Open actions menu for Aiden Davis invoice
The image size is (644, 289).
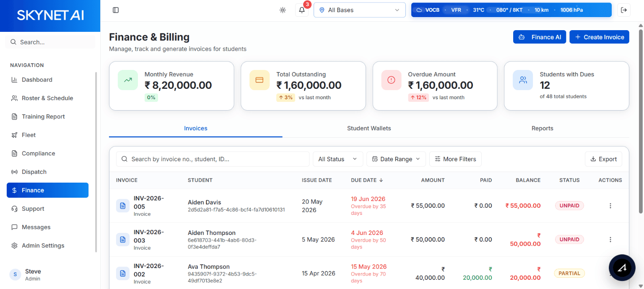(x=610, y=206)
